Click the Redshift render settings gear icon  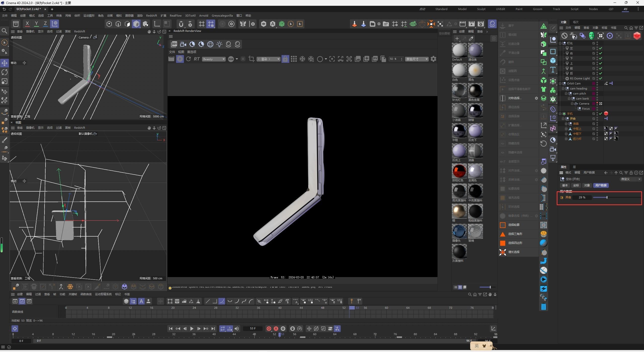click(x=433, y=59)
